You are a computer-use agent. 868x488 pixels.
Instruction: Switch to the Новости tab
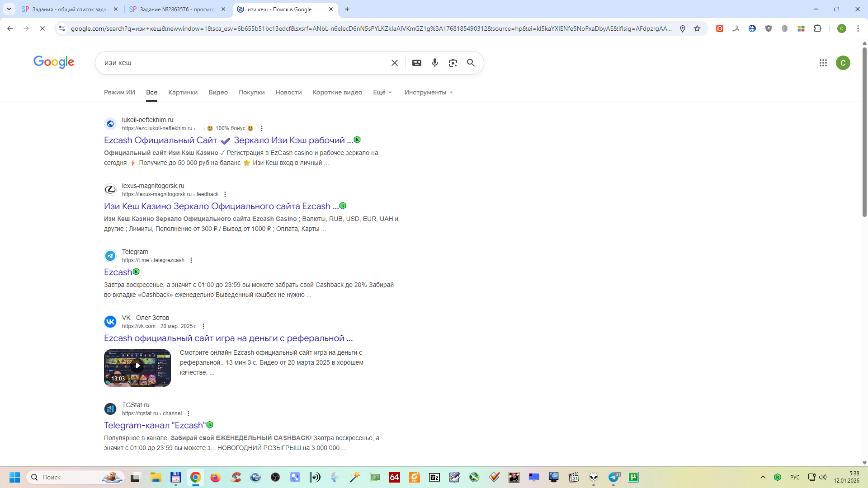click(x=288, y=92)
